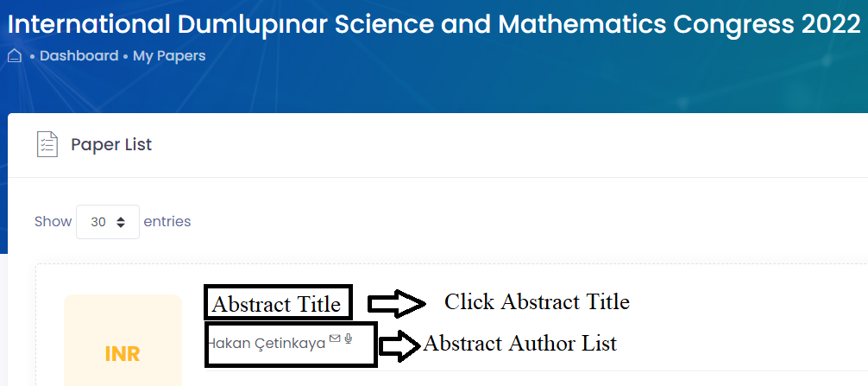Click the congress title in header

pyautogui.click(x=434, y=24)
